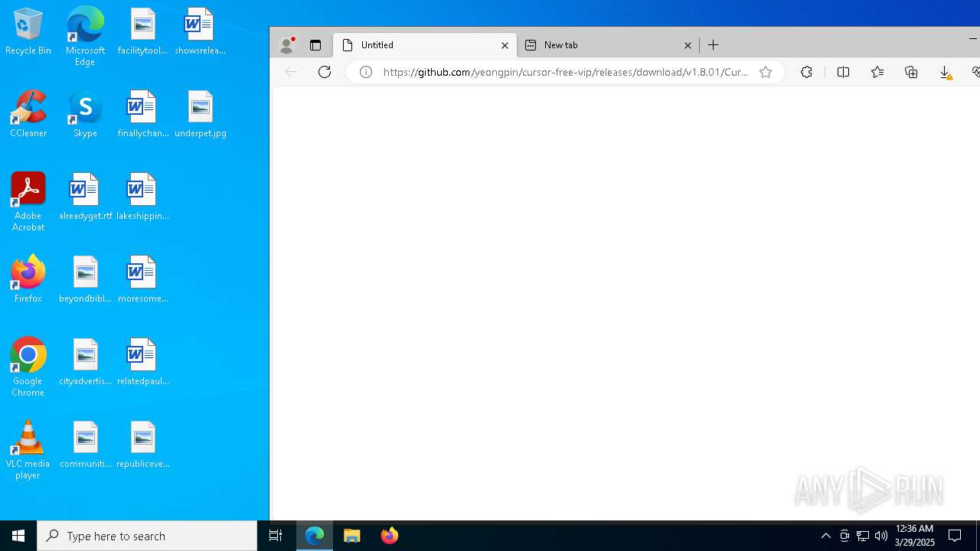Close the Untitled tab

505,45
